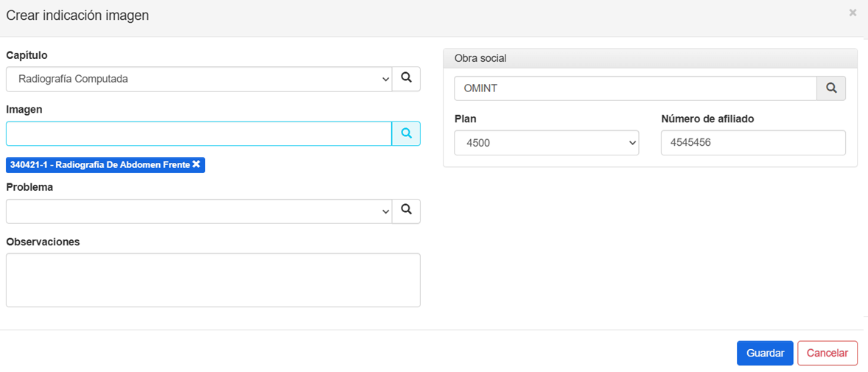Image resolution: width=868 pixels, height=372 pixels.
Task: Click the Número de afiliado field
Action: tap(753, 143)
